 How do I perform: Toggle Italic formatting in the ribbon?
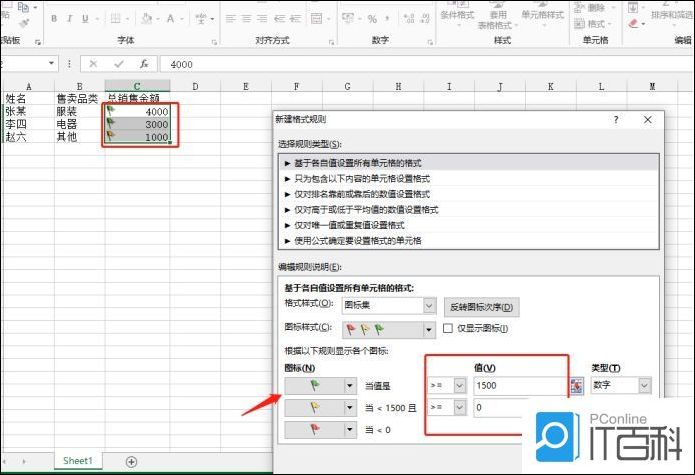[70, 19]
